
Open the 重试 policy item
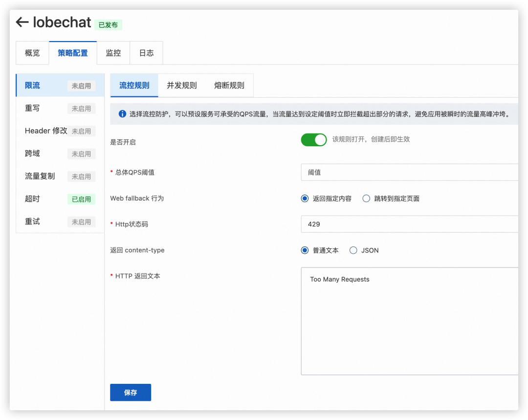click(60, 221)
